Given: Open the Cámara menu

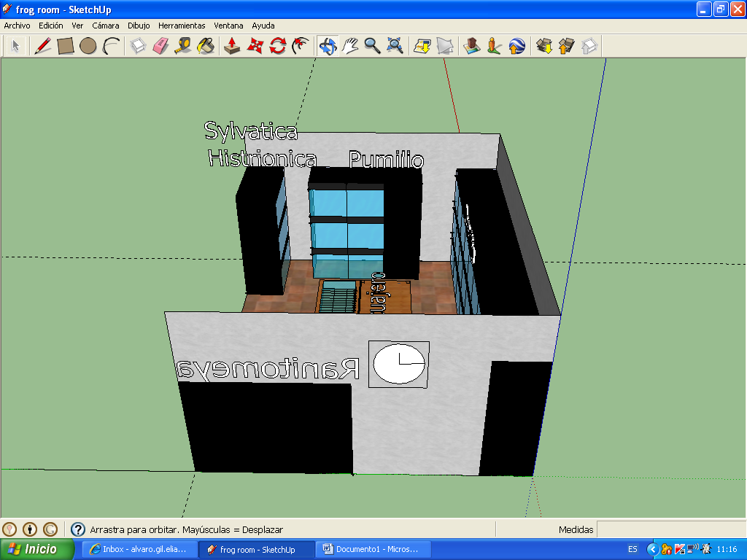Looking at the screenshot, I should point(106,26).
